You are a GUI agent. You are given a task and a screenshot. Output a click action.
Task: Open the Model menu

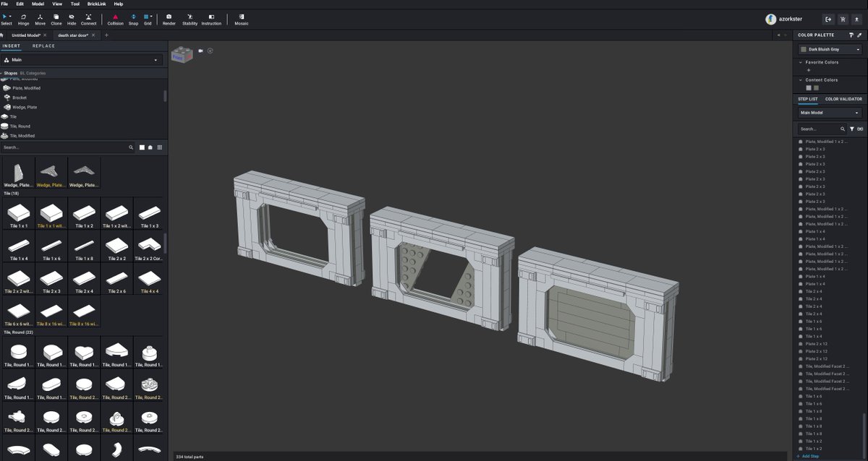pyautogui.click(x=38, y=4)
